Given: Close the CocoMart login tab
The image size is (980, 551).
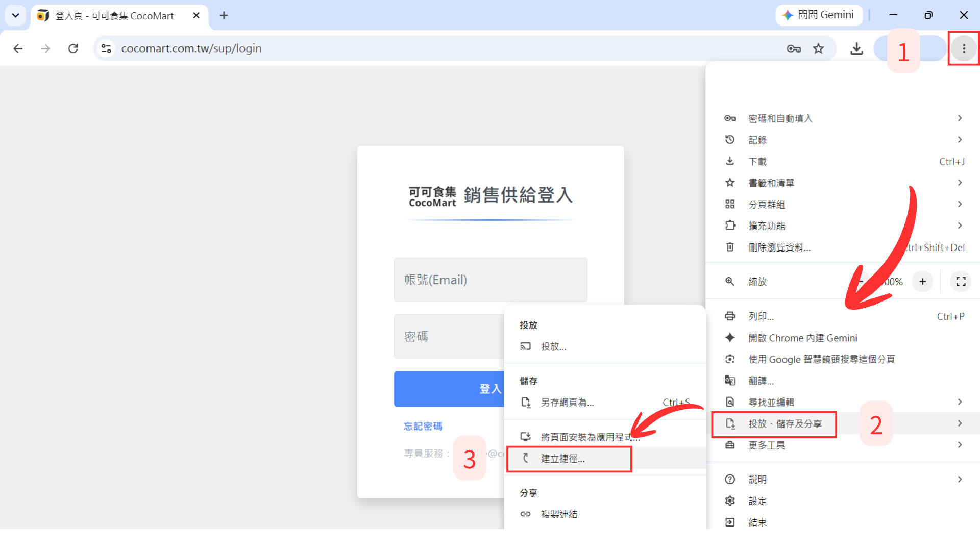Looking at the screenshot, I should (x=196, y=15).
